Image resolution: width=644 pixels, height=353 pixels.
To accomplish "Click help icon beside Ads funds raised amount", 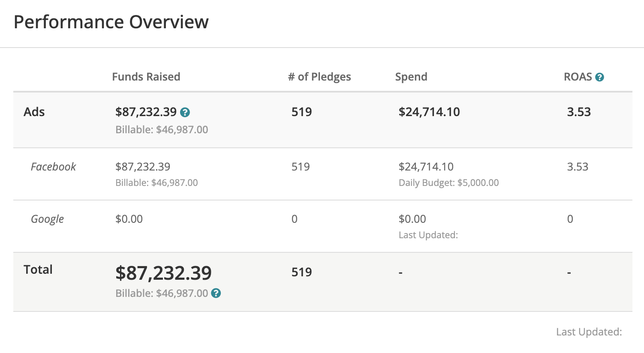I will click(x=185, y=113).
